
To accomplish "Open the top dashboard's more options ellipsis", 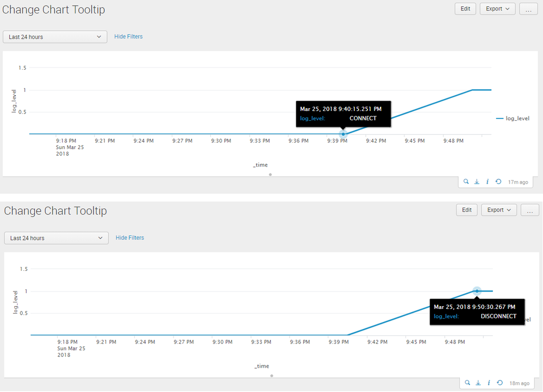I will click(x=528, y=9).
